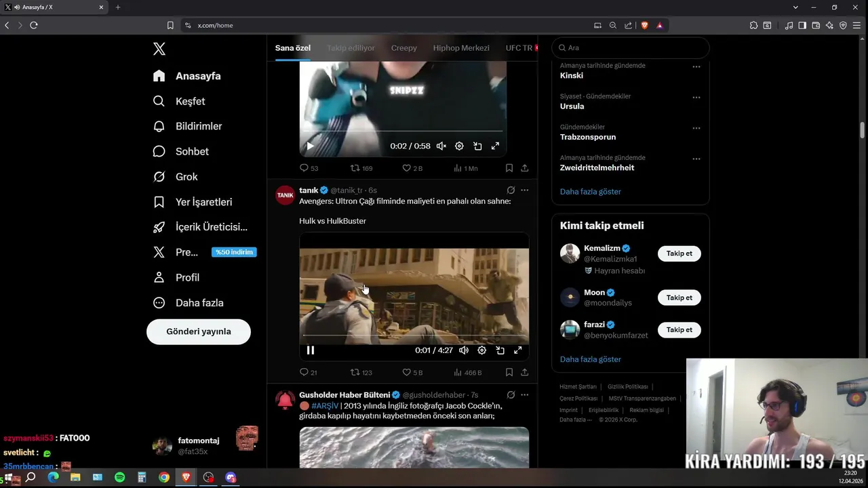
Task: Open options for Ursula trend
Action: click(x=696, y=98)
